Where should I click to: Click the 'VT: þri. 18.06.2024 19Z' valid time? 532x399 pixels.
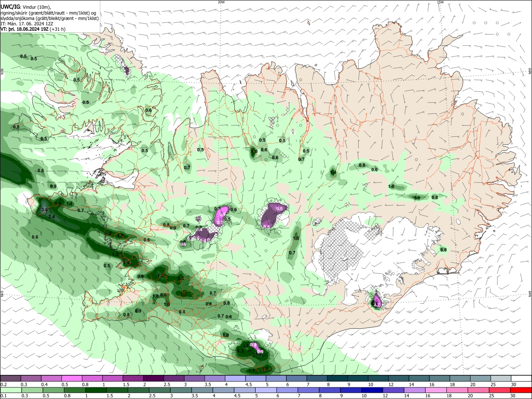point(25,29)
